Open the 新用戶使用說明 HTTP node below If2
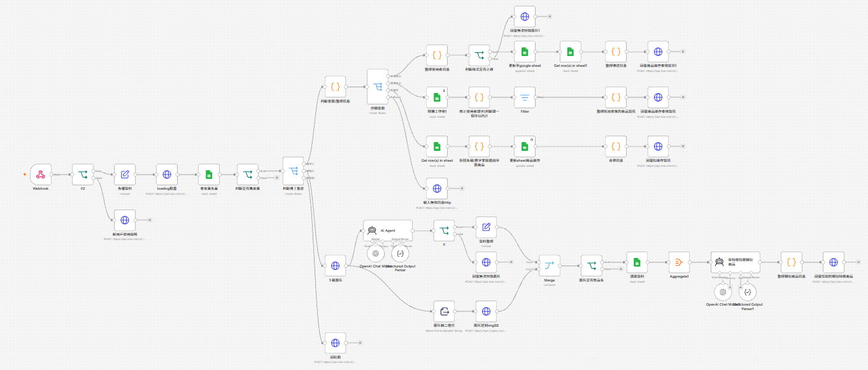The width and height of the screenshot is (868, 370). pos(125,220)
